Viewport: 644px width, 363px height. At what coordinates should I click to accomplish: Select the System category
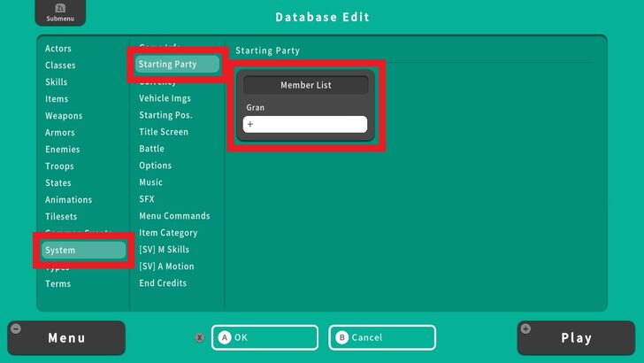coord(83,251)
